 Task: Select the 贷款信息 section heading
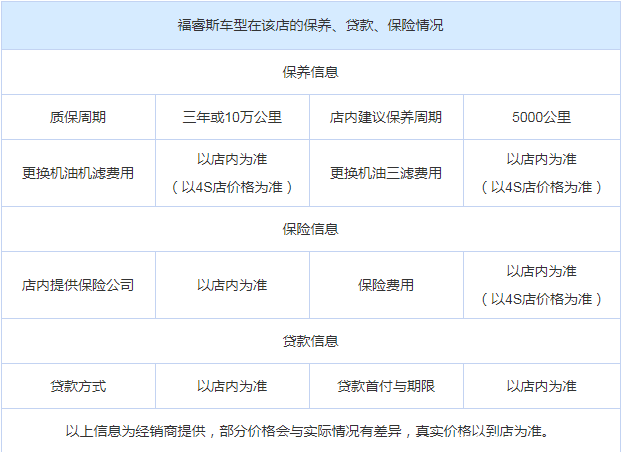point(310,341)
